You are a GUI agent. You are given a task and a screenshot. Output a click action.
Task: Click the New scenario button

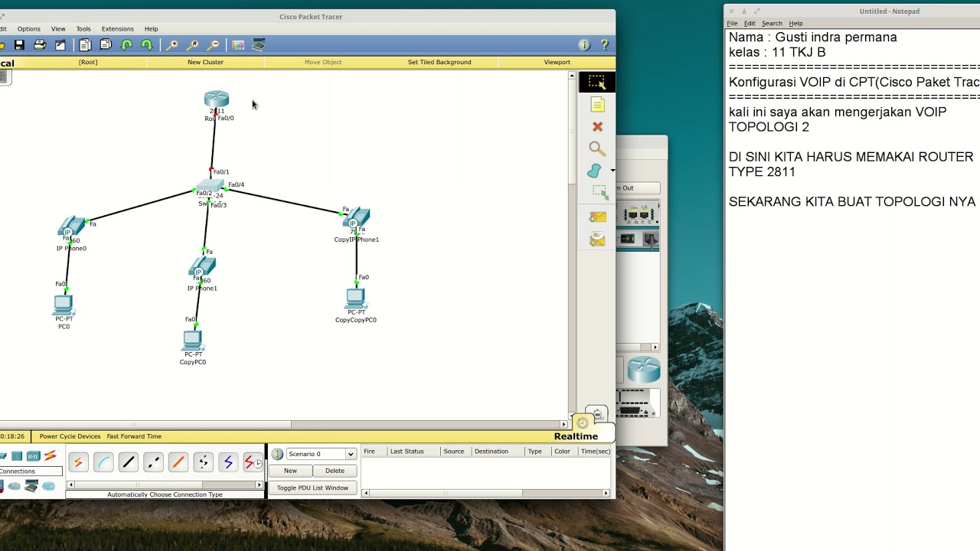tap(290, 471)
